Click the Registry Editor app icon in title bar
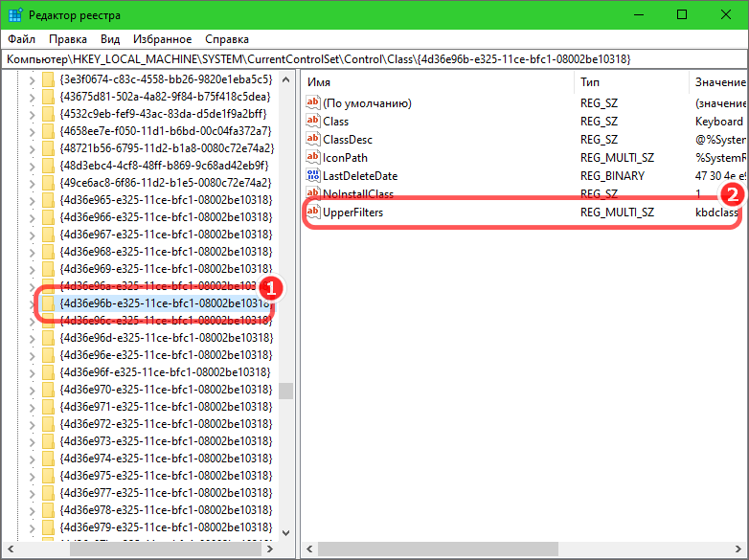Image resolution: width=749 pixels, height=560 pixels. click(x=16, y=15)
